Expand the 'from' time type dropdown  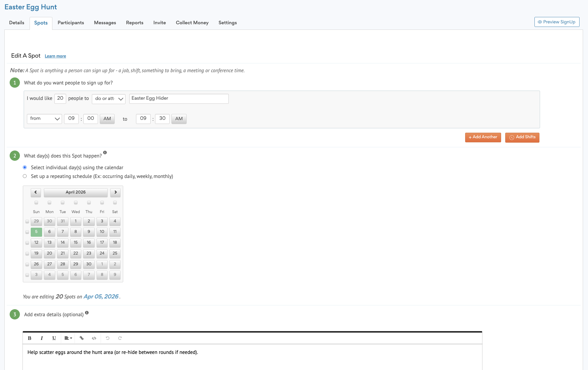44,119
